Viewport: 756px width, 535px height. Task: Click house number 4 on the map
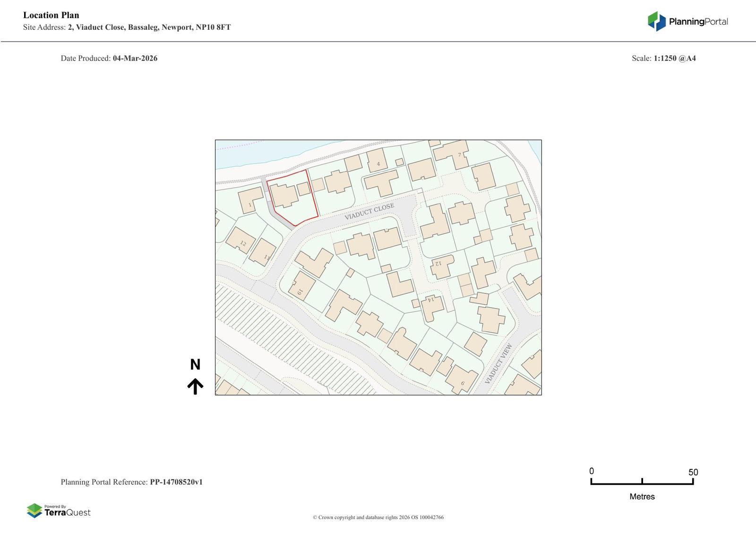[377, 161]
